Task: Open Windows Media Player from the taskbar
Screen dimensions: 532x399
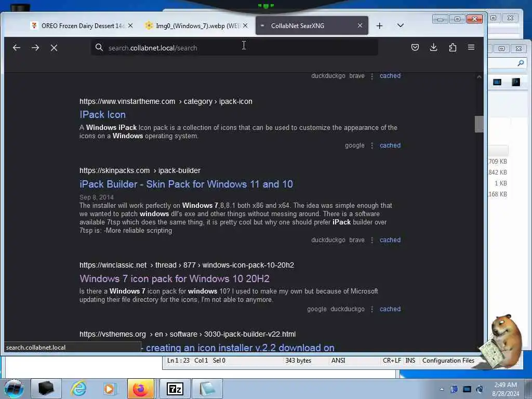Action: click(109, 389)
